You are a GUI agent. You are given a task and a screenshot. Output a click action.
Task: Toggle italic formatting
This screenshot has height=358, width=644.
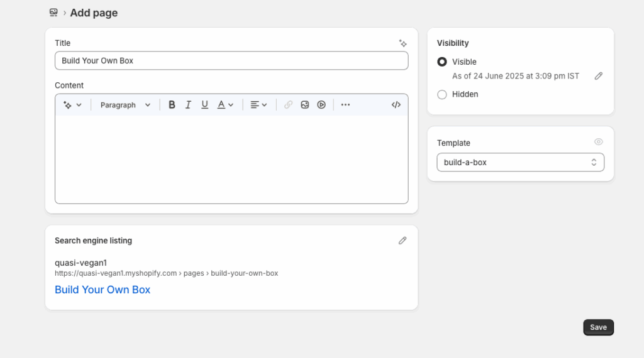pos(188,105)
